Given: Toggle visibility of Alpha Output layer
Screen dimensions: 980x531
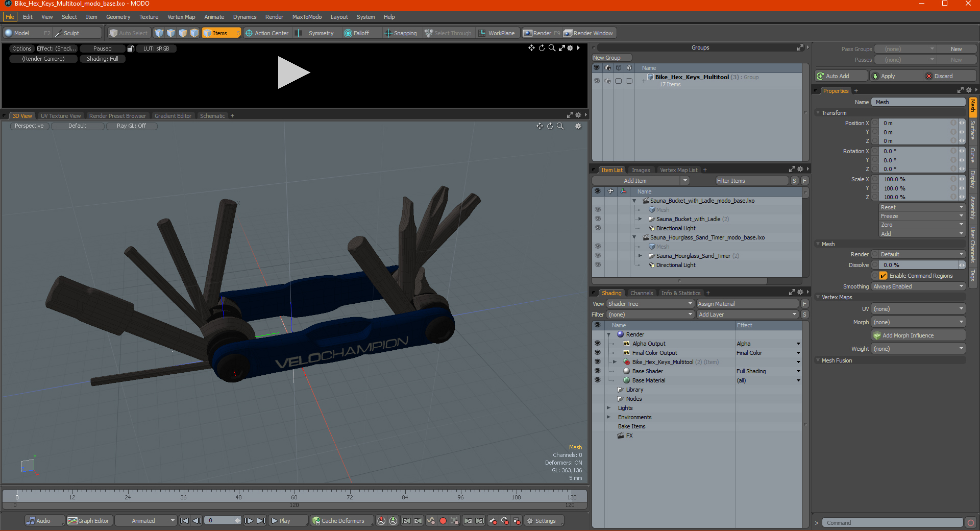Looking at the screenshot, I should [597, 344].
